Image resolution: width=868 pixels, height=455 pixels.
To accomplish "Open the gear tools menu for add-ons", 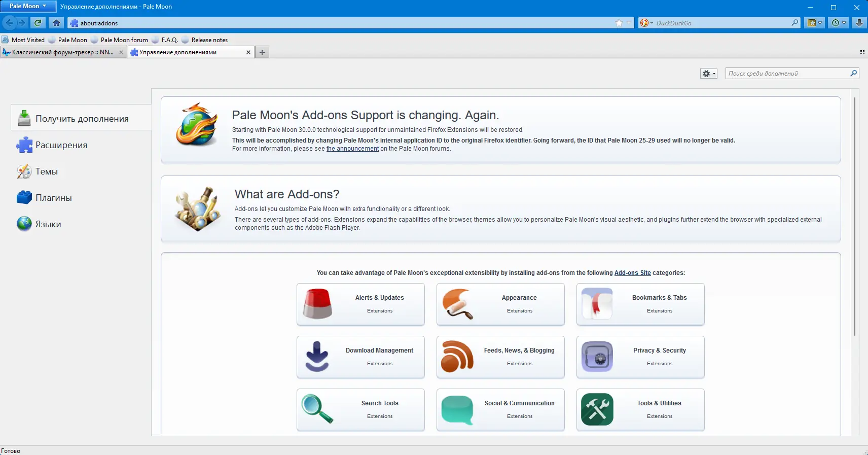I will [708, 74].
